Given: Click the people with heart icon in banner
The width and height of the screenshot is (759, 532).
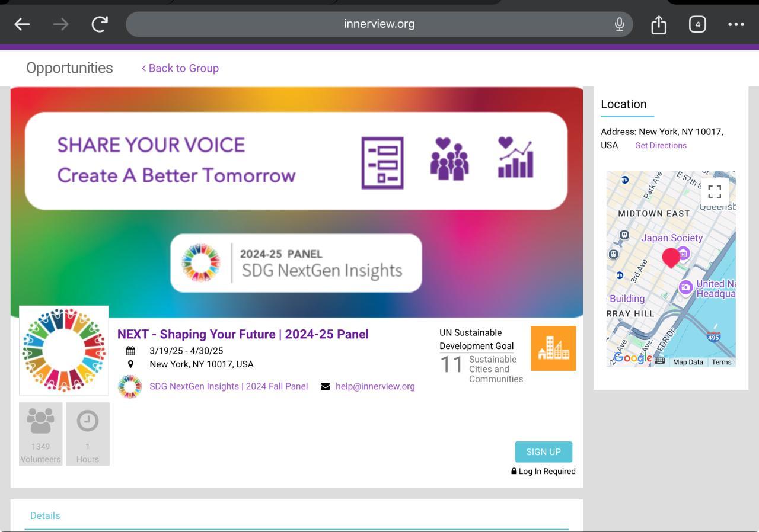Looking at the screenshot, I should pos(449,159).
